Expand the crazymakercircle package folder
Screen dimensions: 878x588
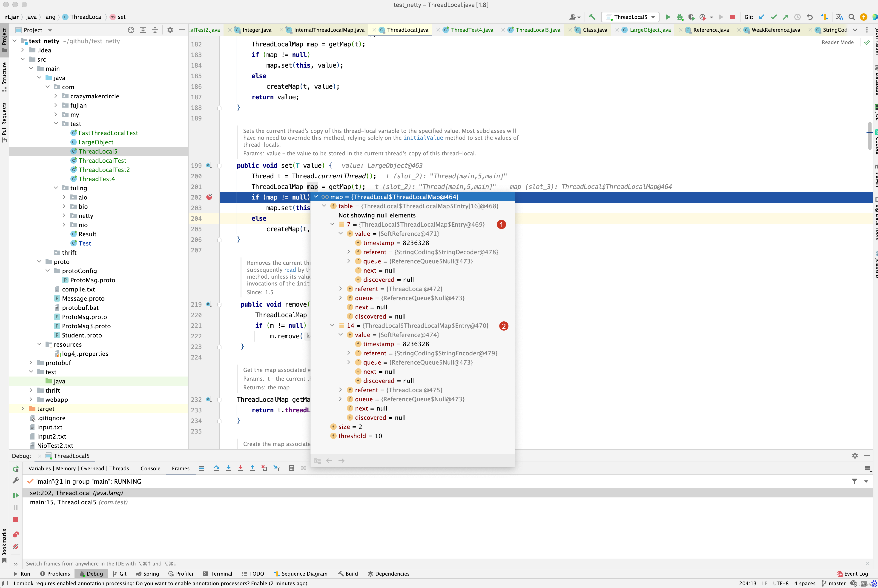pyautogui.click(x=55, y=96)
